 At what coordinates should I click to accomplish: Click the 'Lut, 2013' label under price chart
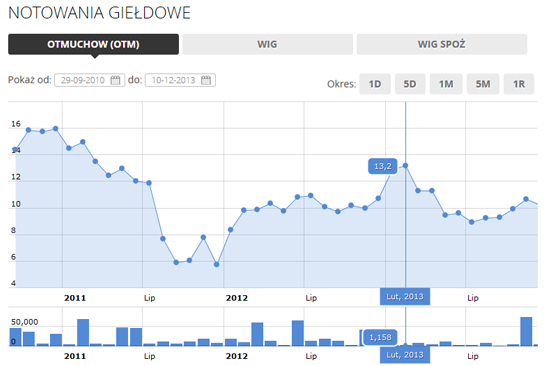tap(405, 297)
